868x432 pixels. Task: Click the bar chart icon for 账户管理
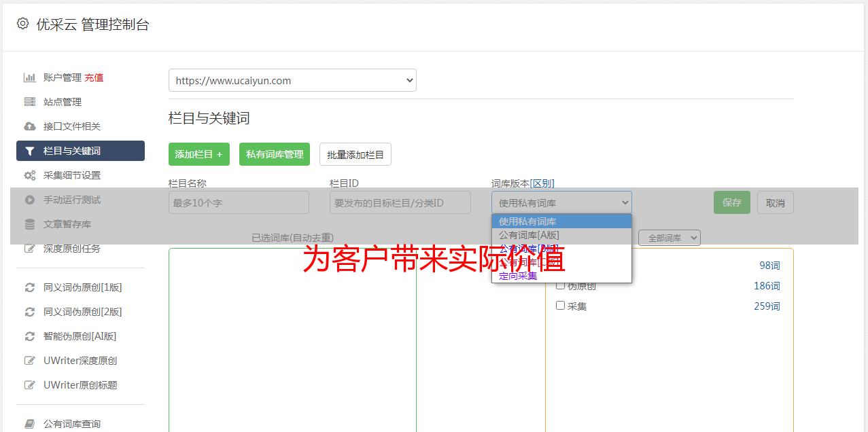[x=30, y=77]
